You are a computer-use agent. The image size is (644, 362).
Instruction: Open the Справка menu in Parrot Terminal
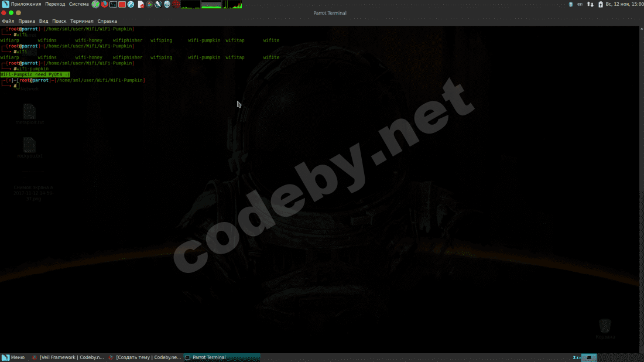(x=107, y=21)
